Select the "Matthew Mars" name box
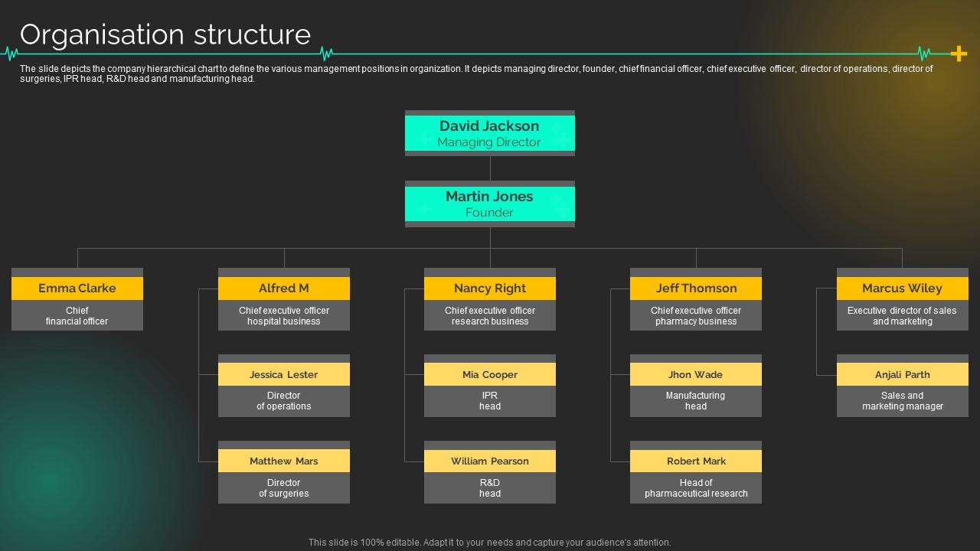The width and height of the screenshot is (980, 551). [x=284, y=461]
